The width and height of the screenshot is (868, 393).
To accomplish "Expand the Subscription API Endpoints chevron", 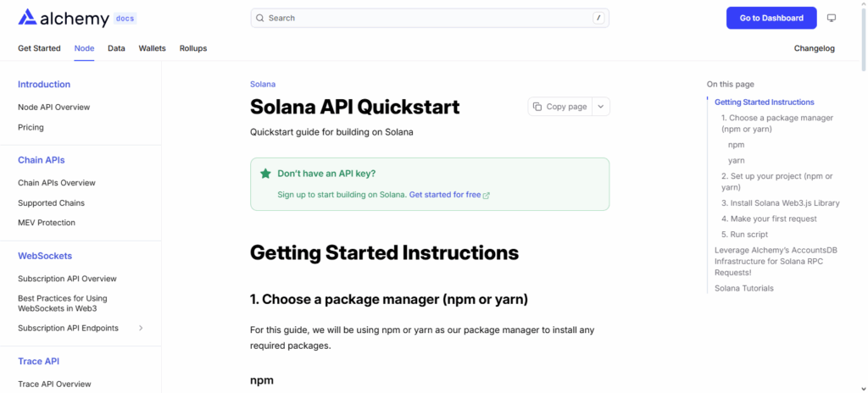I will pyautogui.click(x=141, y=328).
